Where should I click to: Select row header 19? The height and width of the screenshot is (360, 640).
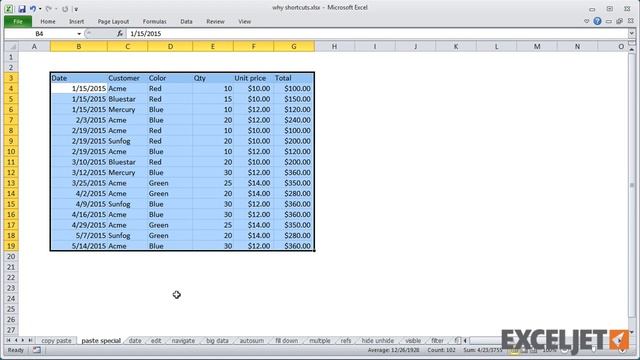(x=11, y=246)
